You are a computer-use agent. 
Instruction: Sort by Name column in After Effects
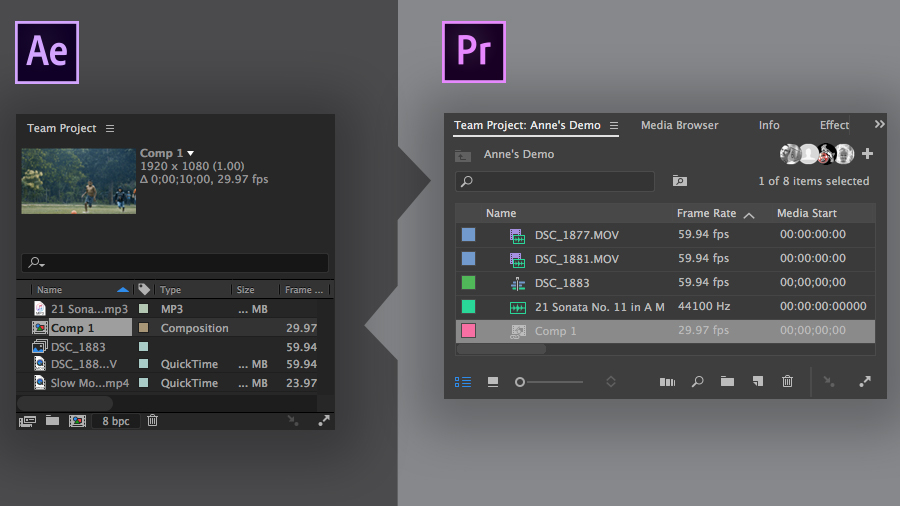click(49, 290)
